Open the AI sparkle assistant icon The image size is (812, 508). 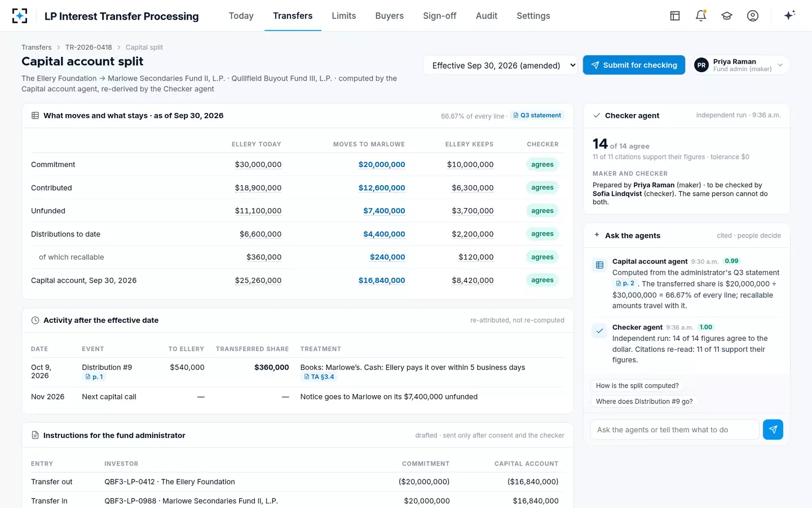point(789,15)
